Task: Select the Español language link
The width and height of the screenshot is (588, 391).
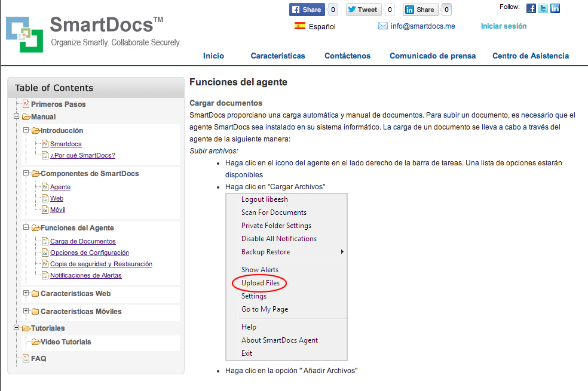Action: click(322, 27)
